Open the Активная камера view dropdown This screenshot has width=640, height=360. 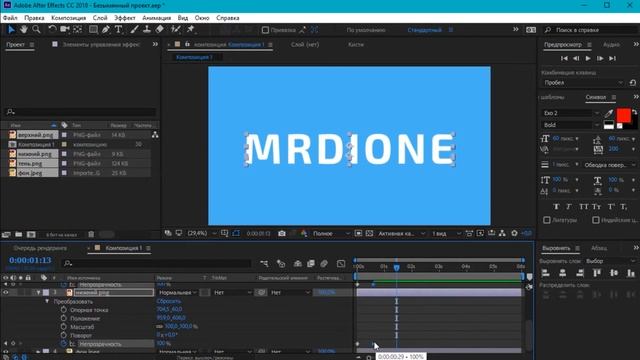401,233
